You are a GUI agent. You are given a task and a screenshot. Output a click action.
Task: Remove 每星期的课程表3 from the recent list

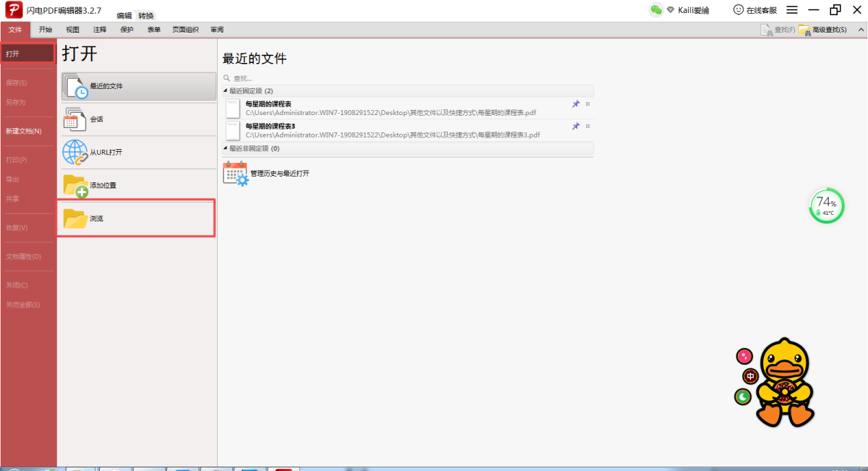coord(587,126)
